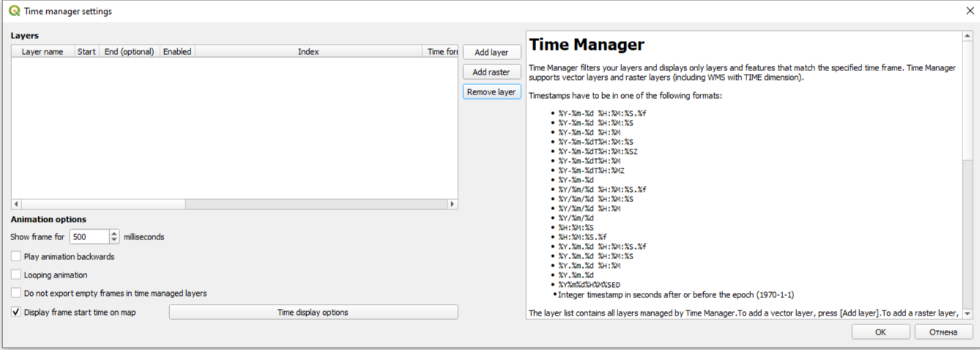Click the Show frame for milliseconds field

click(x=89, y=237)
